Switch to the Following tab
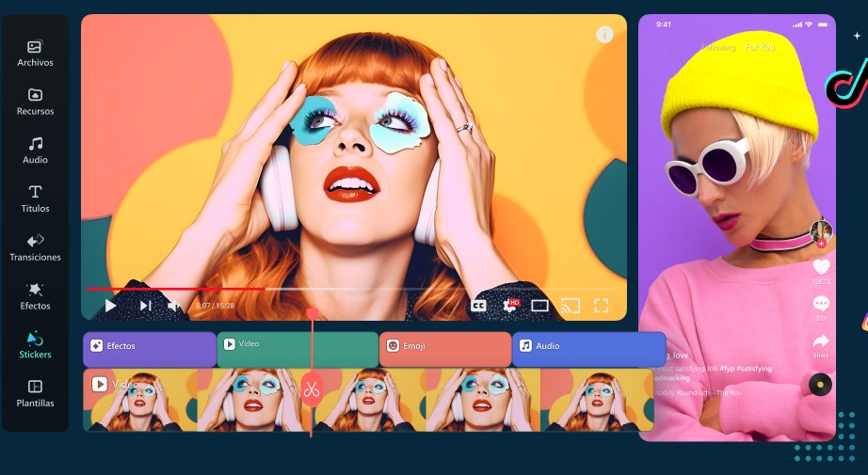Viewport: 868px width, 475px height. pos(717,46)
